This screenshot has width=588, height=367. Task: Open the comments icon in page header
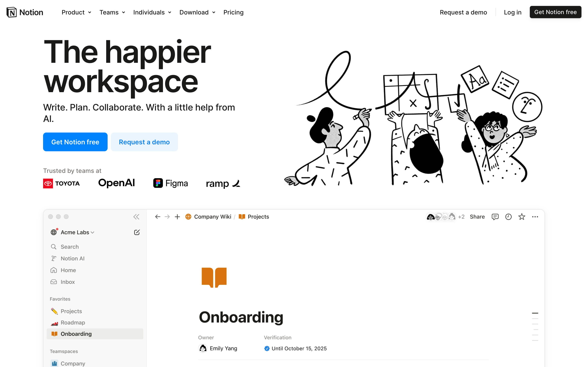tap(495, 217)
